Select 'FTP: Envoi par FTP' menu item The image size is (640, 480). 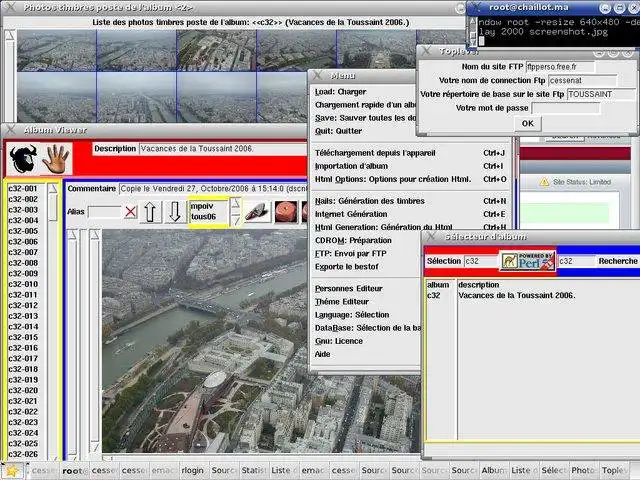(x=352, y=254)
